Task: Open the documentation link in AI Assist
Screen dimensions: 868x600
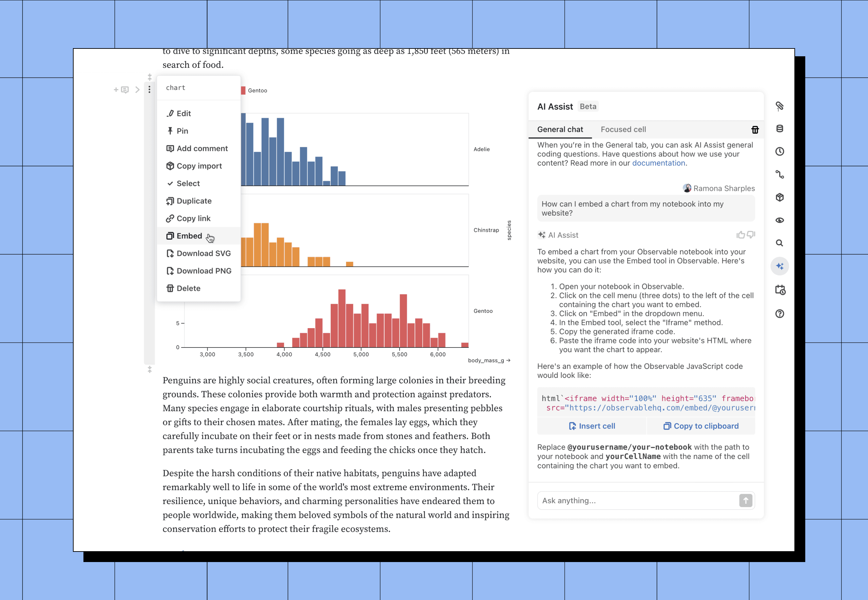Action: tap(658, 163)
